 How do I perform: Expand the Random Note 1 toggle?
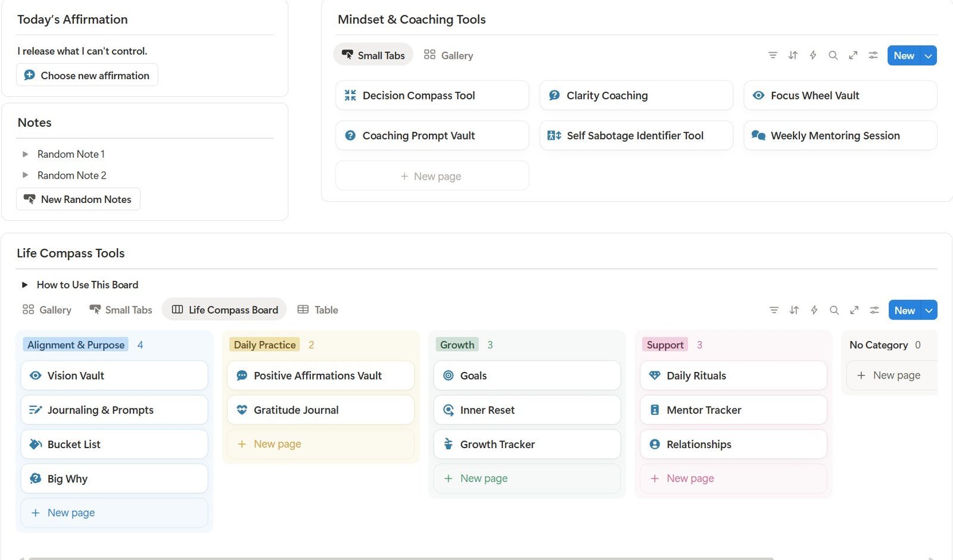point(25,154)
